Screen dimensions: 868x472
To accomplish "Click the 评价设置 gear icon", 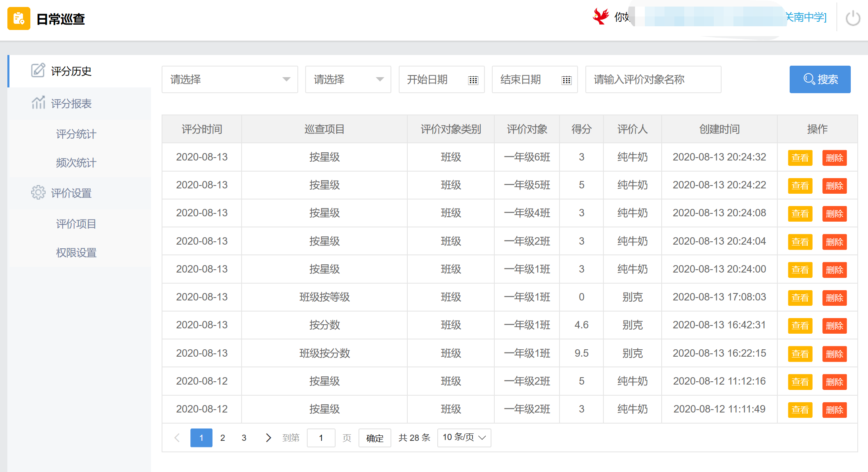I will (x=38, y=192).
